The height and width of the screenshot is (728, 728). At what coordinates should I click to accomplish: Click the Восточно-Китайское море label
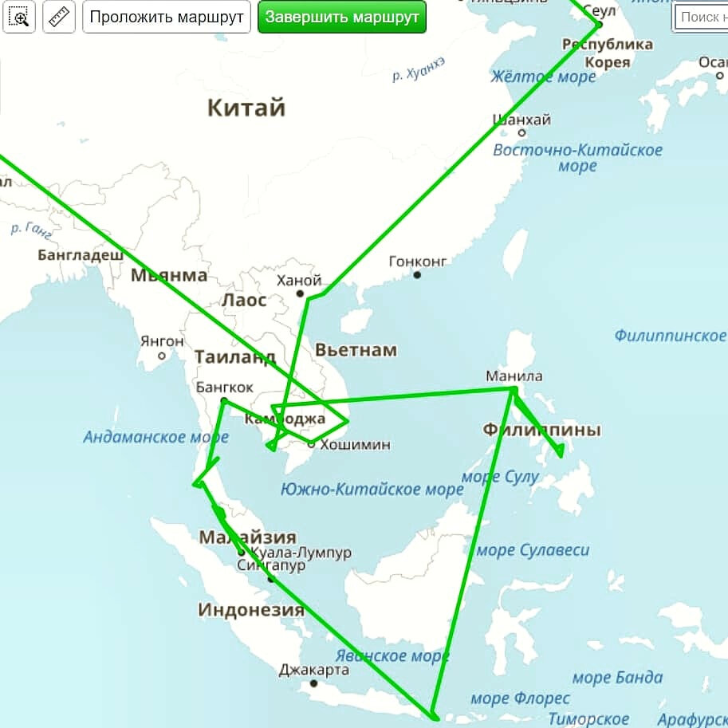577,158
